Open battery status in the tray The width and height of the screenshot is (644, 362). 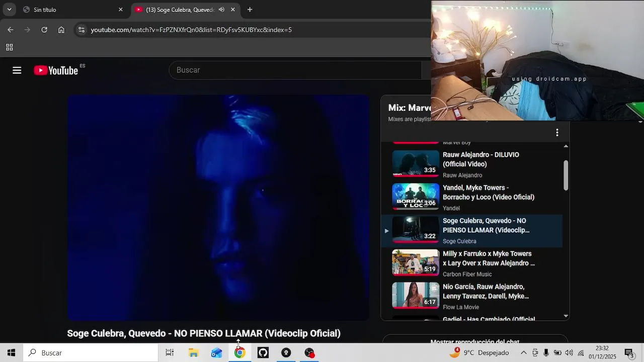click(x=557, y=353)
